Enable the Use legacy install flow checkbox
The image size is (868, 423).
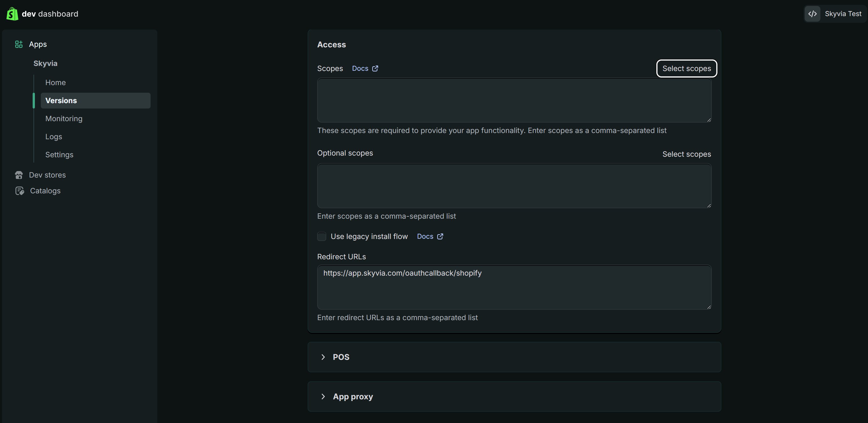point(321,236)
